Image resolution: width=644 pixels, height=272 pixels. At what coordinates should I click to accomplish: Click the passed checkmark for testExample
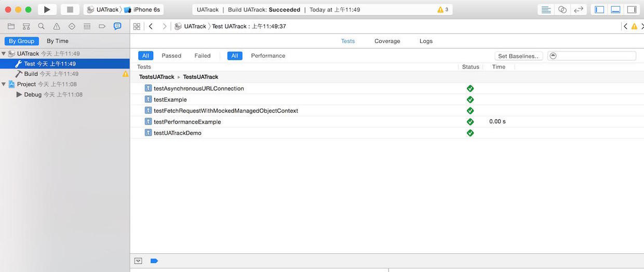coord(471,100)
